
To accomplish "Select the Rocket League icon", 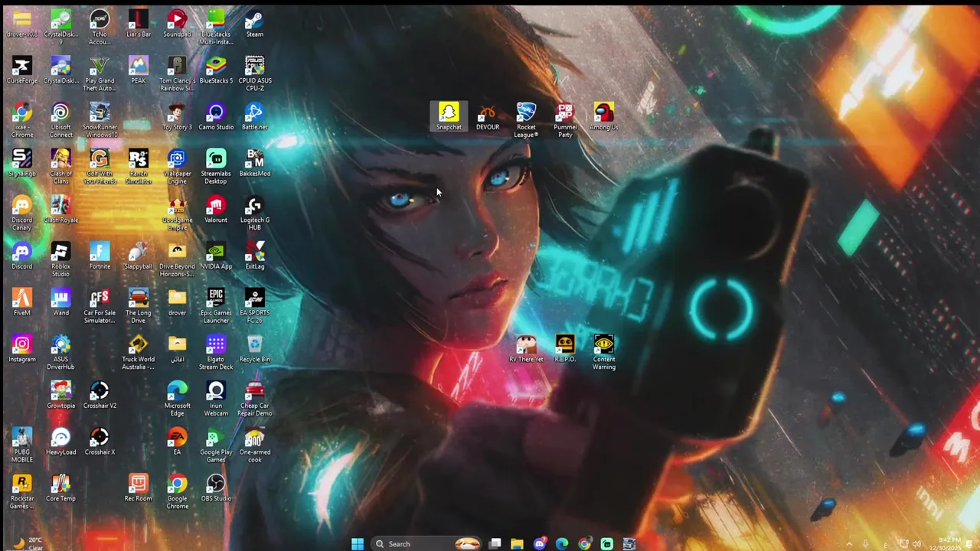I will click(526, 120).
